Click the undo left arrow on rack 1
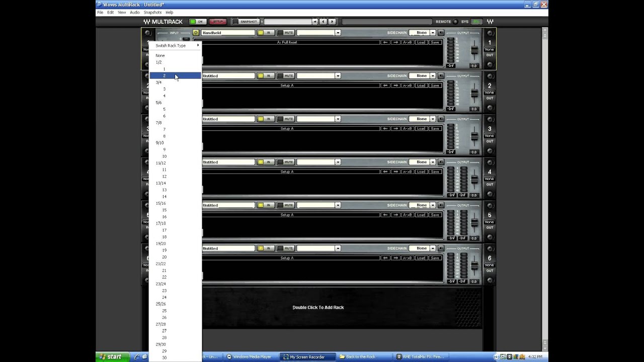This screenshot has width=644, height=362. click(x=386, y=42)
